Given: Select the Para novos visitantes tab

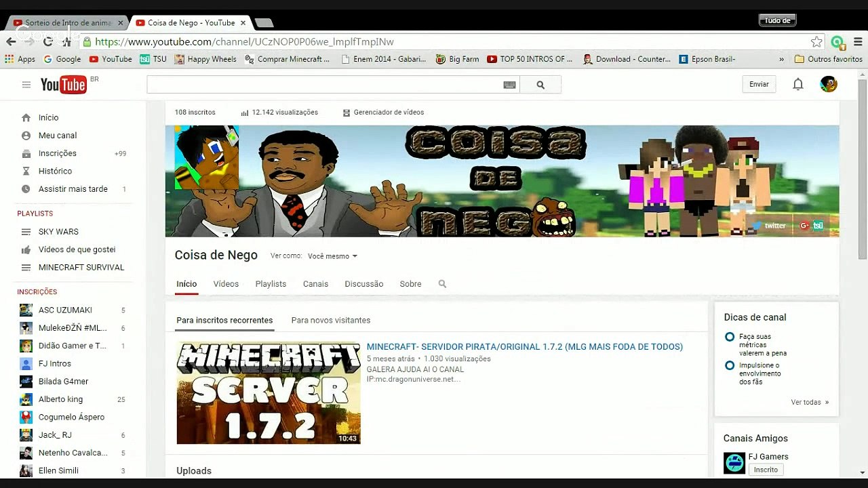Looking at the screenshot, I should (x=331, y=320).
